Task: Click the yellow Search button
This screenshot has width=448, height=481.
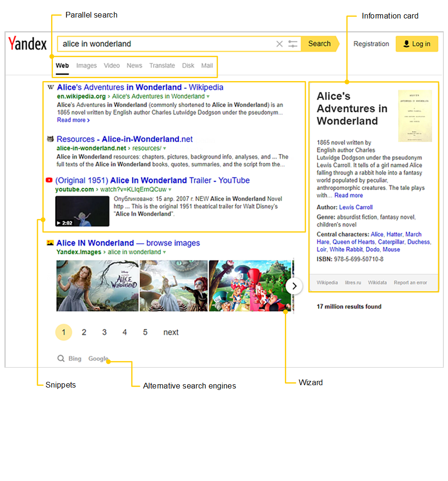Action: [x=320, y=44]
